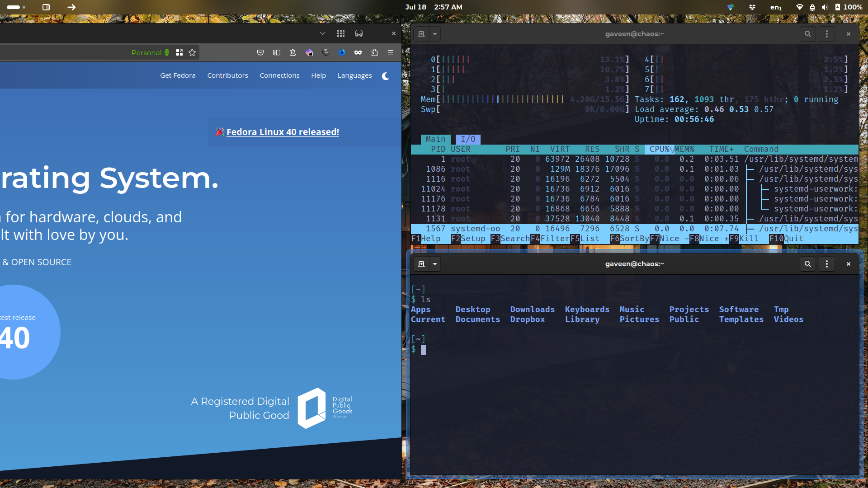The image size is (868, 488).
Task: Switch to the htop I/O tab
Action: 468,139
